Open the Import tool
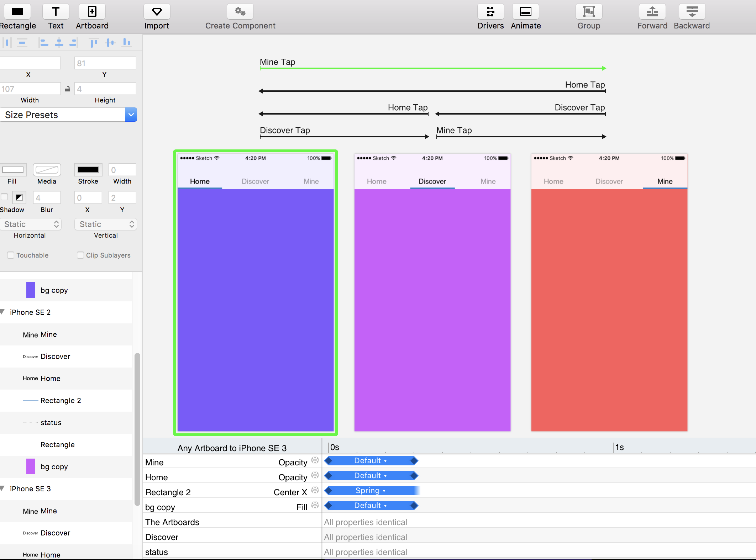Viewport: 756px width, 560px height. pos(157,12)
